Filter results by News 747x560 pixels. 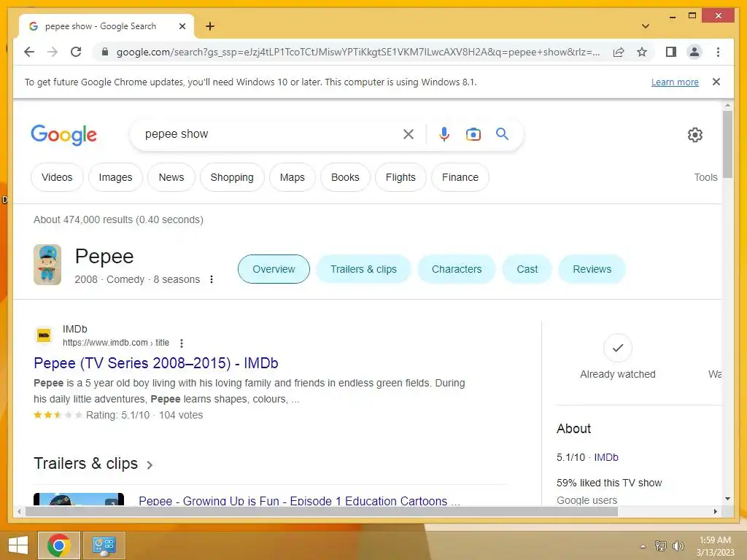171,177
